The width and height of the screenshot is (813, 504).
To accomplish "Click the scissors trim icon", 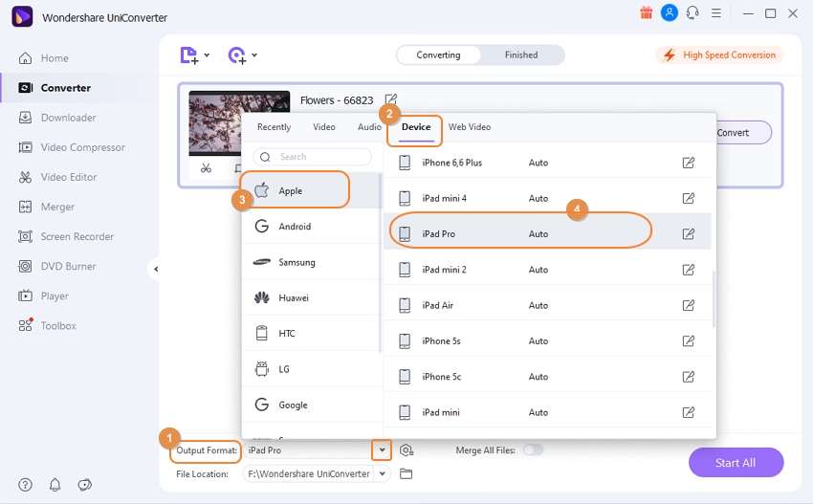I will 206,168.
